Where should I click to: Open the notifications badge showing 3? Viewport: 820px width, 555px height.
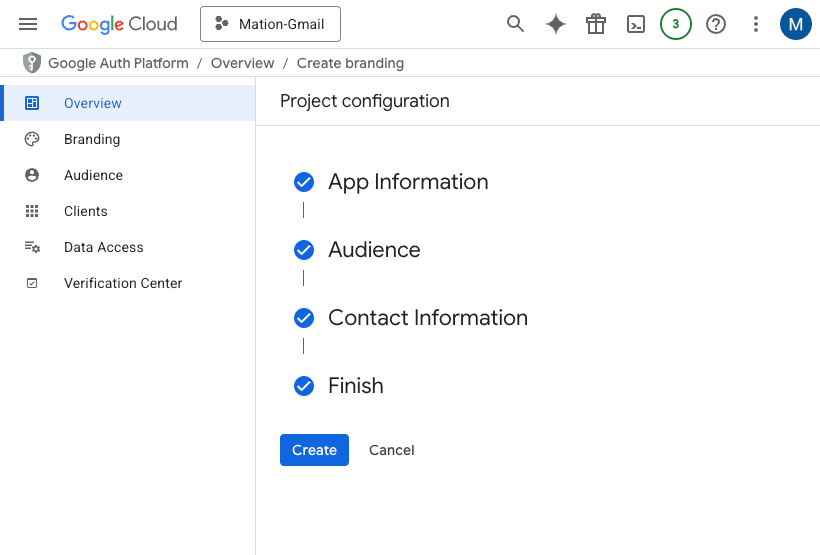coord(676,24)
